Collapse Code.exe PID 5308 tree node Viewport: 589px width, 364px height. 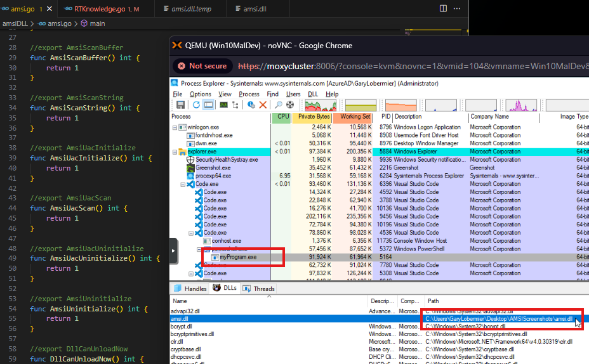191,273
